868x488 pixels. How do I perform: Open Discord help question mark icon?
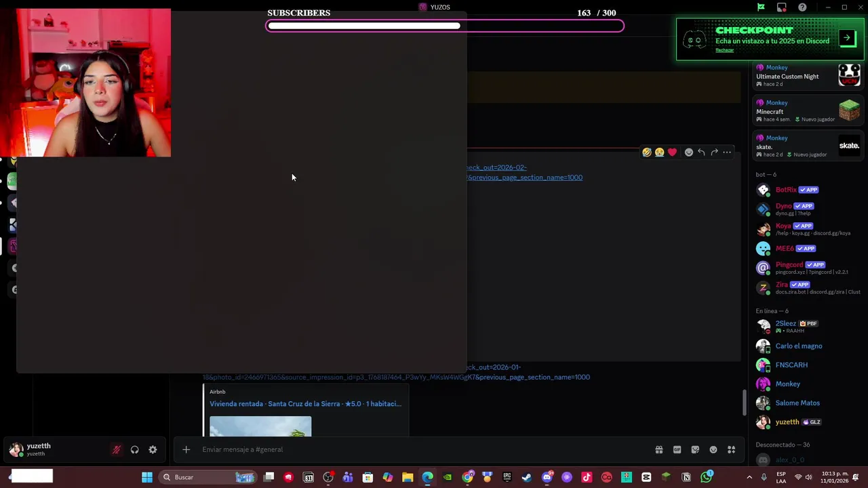tap(802, 7)
